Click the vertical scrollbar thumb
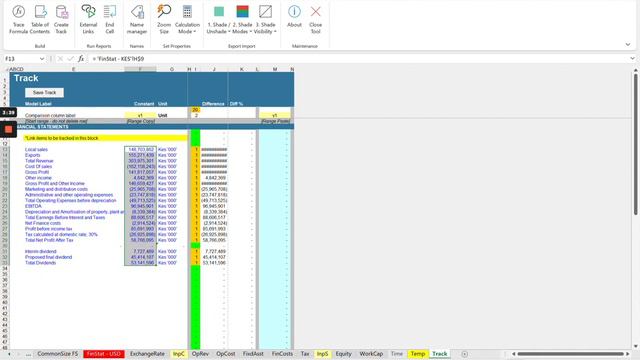Screen dimensions: 640x360 pyautogui.click(x=636, y=144)
